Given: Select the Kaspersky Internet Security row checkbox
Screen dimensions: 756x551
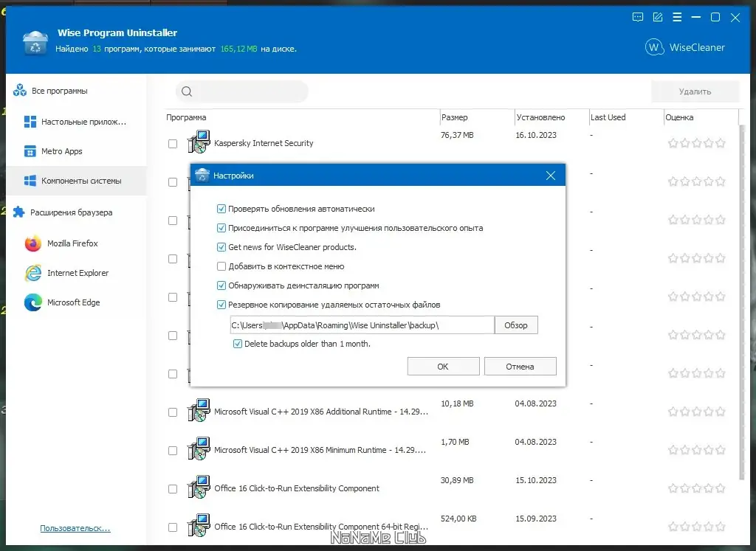Looking at the screenshot, I should [x=173, y=144].
